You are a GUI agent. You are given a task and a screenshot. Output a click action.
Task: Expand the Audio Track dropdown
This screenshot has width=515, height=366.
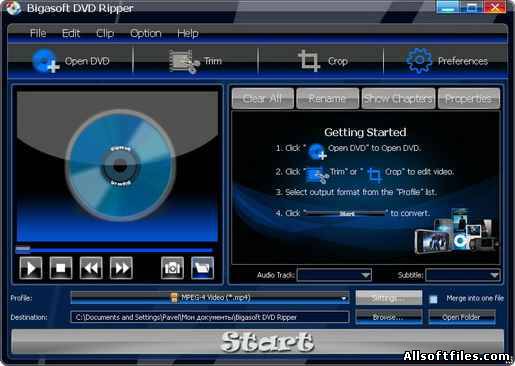(x=365, y=275)
